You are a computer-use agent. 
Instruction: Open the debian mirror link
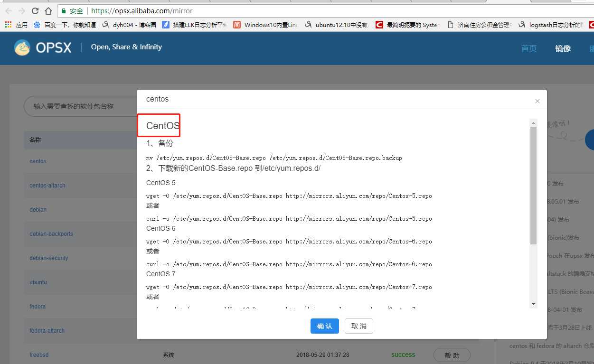point(38,210)
